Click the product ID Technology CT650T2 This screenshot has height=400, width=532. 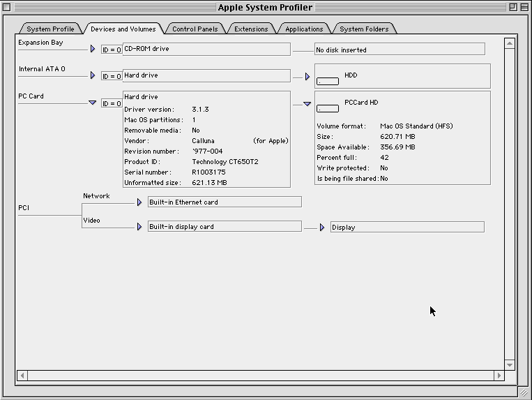pos(225,162)
